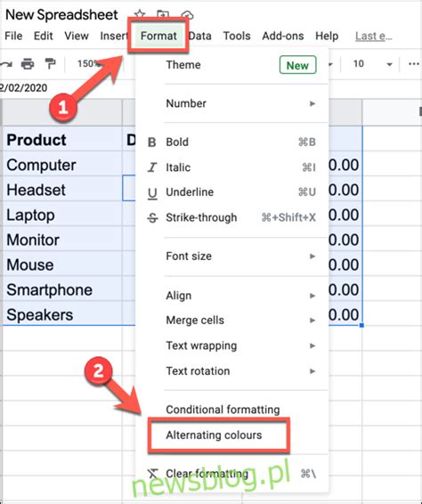Screen dimensions: 422x504
Task: Open the Help menu
Action: (327, 36)
